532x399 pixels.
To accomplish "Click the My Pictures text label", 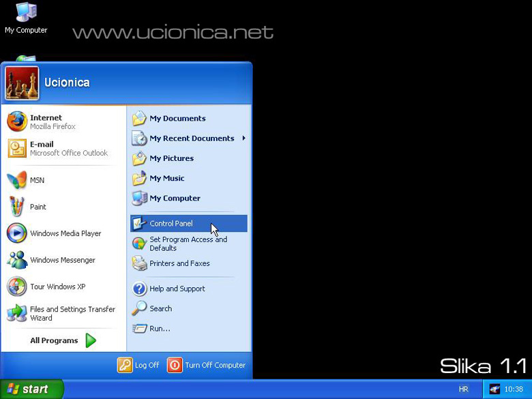I will (172, 158).
